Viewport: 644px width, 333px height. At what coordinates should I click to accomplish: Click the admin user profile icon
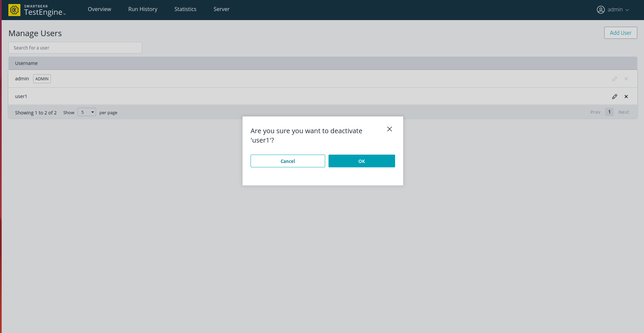pyautogui.click(x=601, y=10)
